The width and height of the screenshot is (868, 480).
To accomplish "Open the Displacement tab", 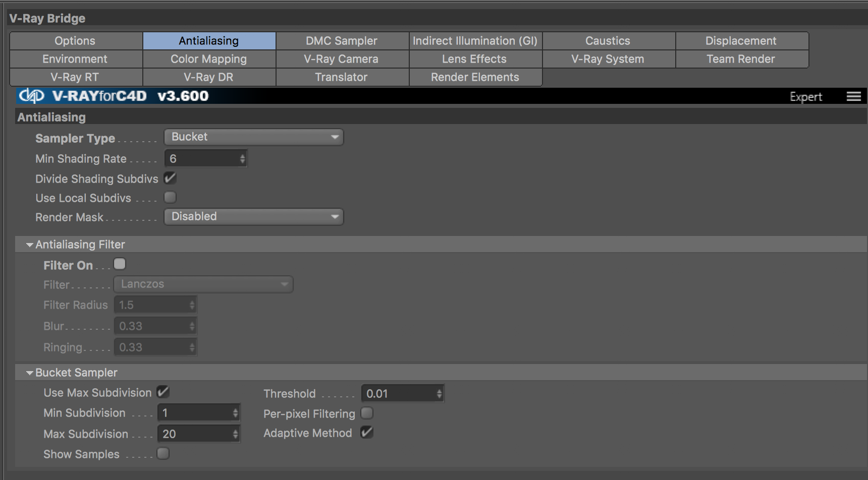I will 742,41.
